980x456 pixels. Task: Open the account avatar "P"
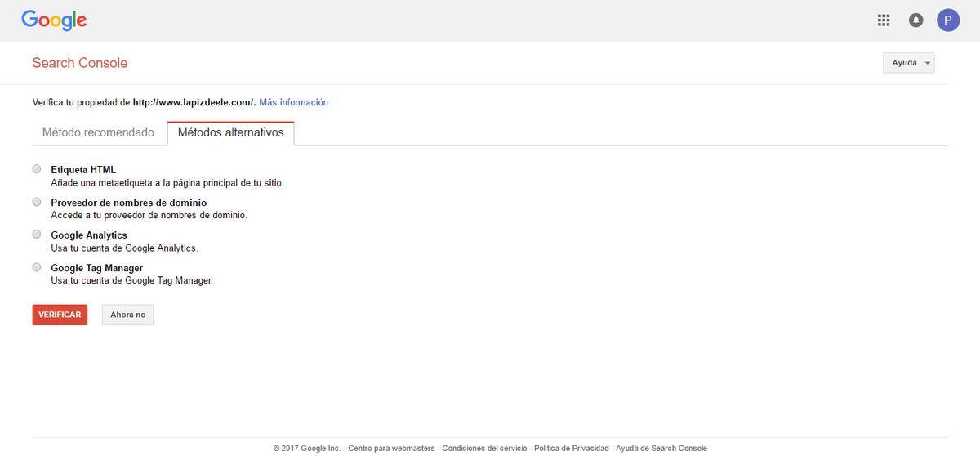point(948,20)
